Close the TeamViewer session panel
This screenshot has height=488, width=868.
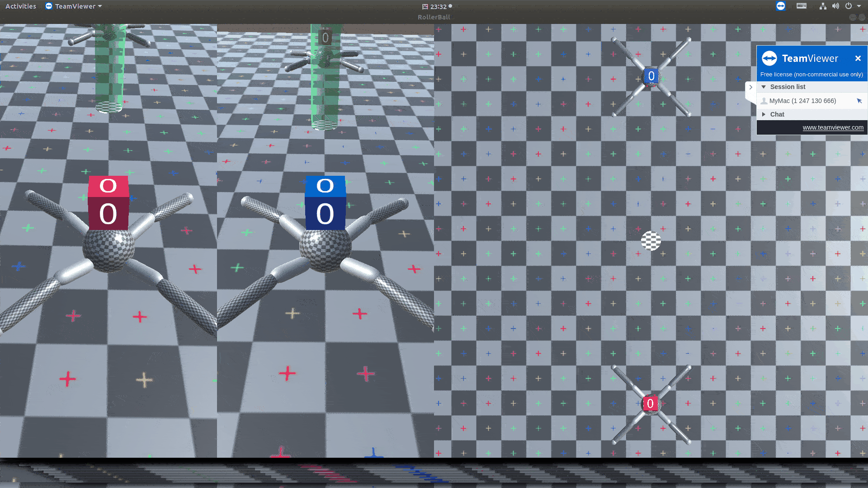click(x=858, y=58)
